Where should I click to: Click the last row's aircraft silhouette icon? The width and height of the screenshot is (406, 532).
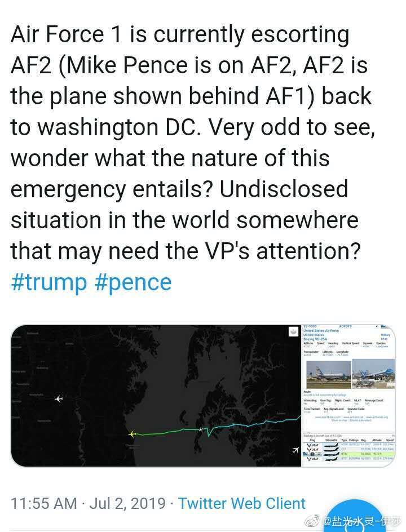pyautogui.click(x=330, y=459)
